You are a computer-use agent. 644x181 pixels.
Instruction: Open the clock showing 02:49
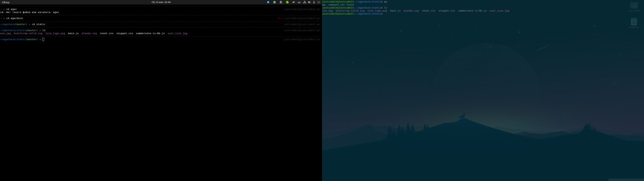[x=161, y=2]
